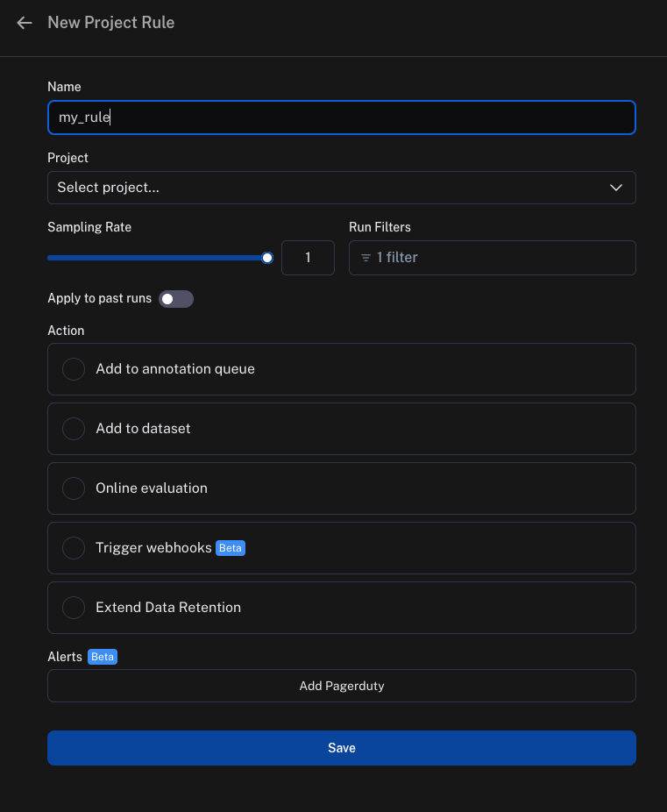Viewport: 667px width, 812px height.
Task: Save the new project rule
Action: (x=341, y=748)
